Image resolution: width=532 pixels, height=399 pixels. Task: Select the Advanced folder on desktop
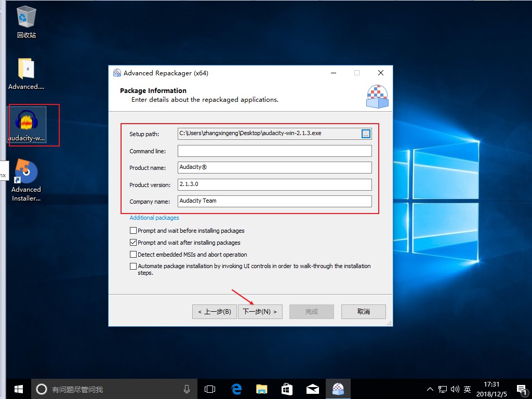coord(26,74)
